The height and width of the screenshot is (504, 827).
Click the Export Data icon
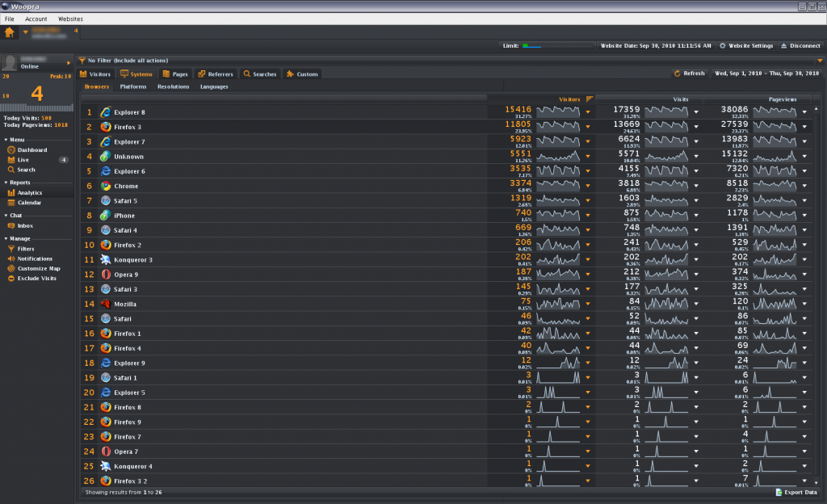tap(779, 493)
